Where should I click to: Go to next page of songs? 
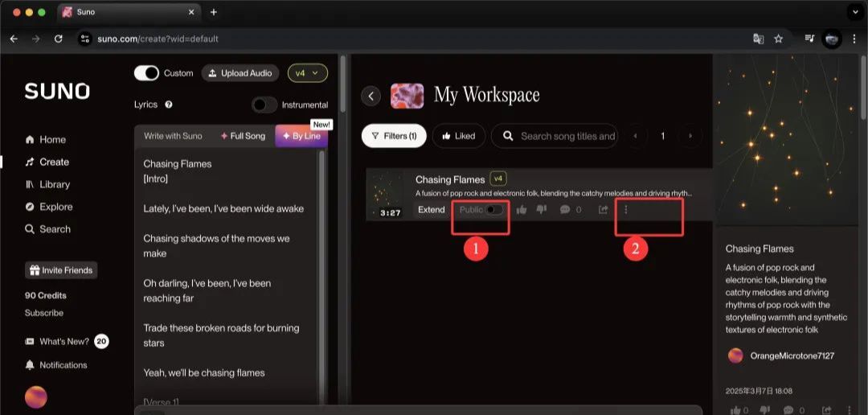coord(690,136)
